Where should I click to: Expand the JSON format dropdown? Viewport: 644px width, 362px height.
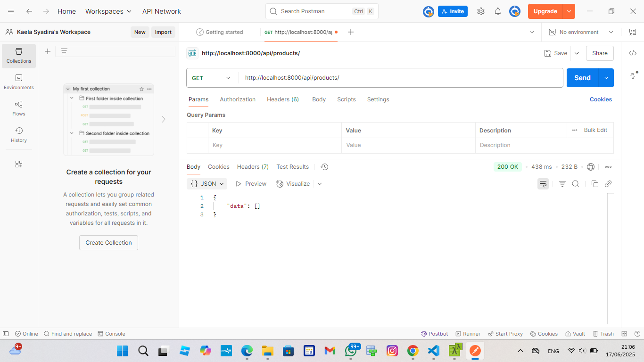coord(207,184)
